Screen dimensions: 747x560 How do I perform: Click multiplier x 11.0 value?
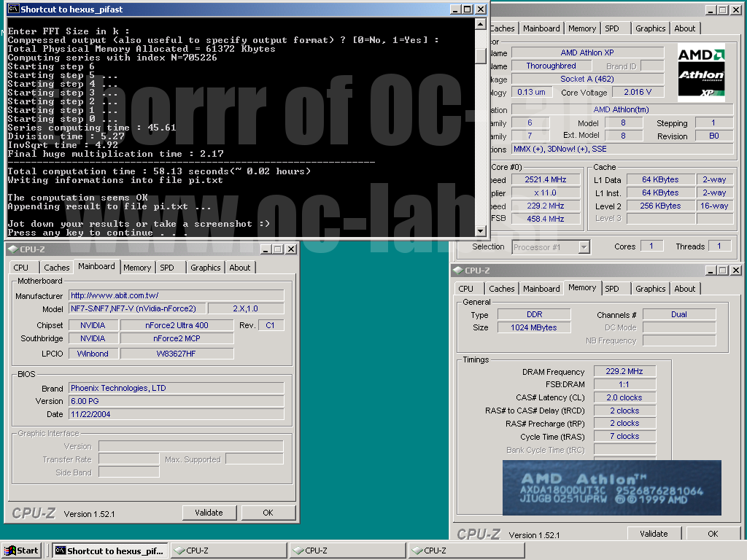pyautogui.click(x=546, y=192)
